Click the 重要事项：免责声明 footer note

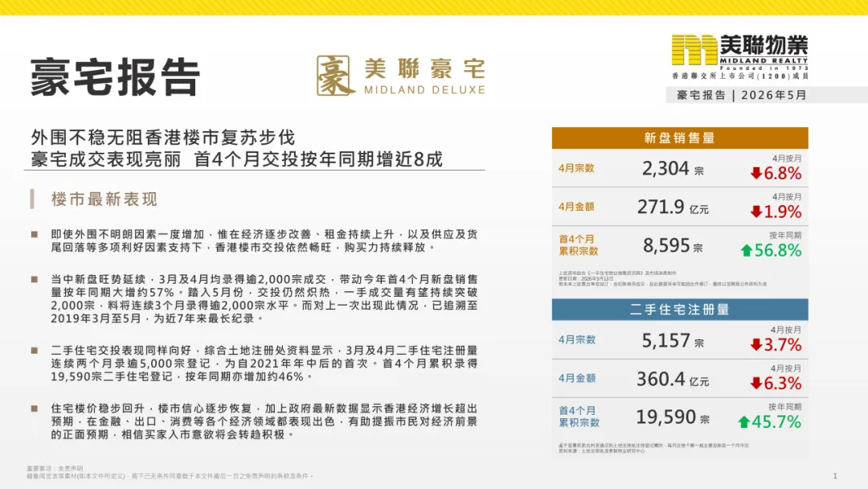coord(55,469)
